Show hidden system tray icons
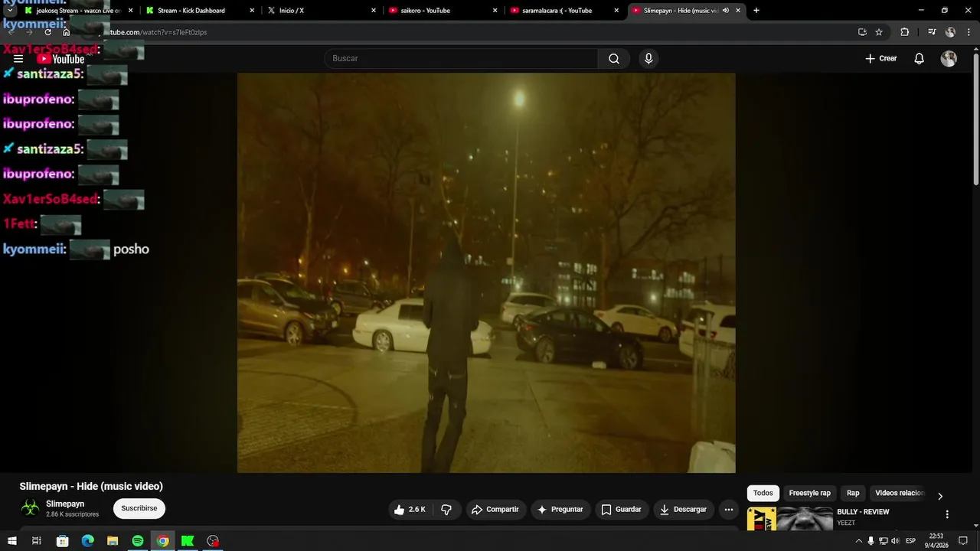Screen dimensions: 980x551 click(858, 541)
